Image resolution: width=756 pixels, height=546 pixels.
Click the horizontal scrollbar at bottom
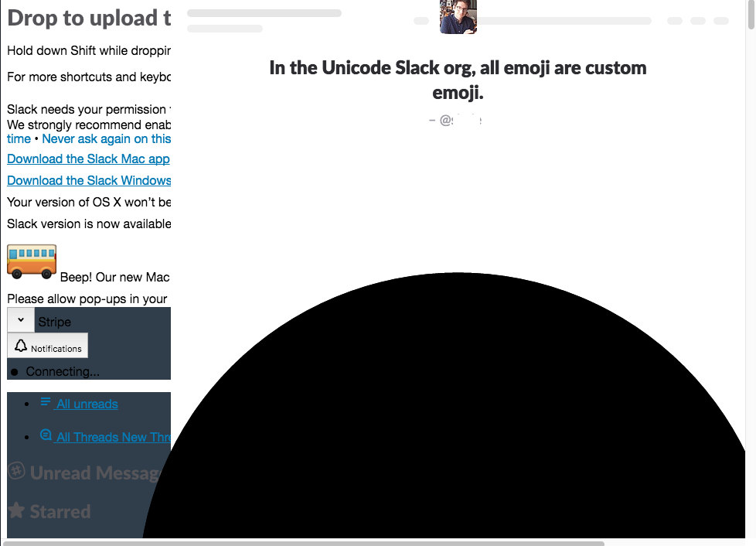pyautogui.click(x=304, y=544)
